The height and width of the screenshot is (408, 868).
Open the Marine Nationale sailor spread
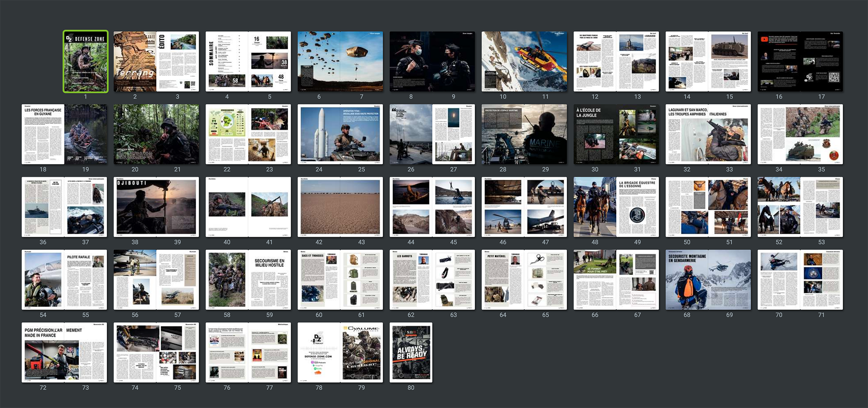(524, 134)
